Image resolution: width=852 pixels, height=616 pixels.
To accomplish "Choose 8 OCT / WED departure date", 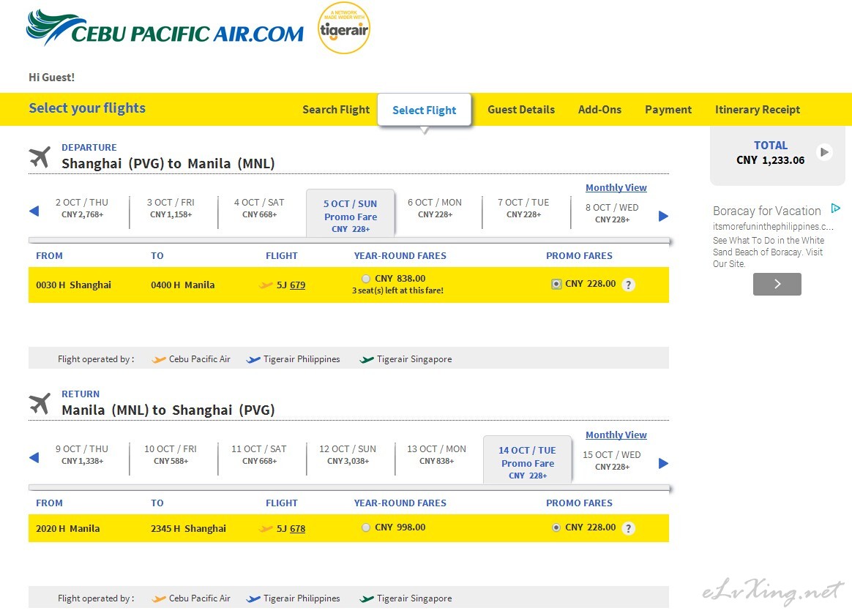I will [x=612, y=213].
